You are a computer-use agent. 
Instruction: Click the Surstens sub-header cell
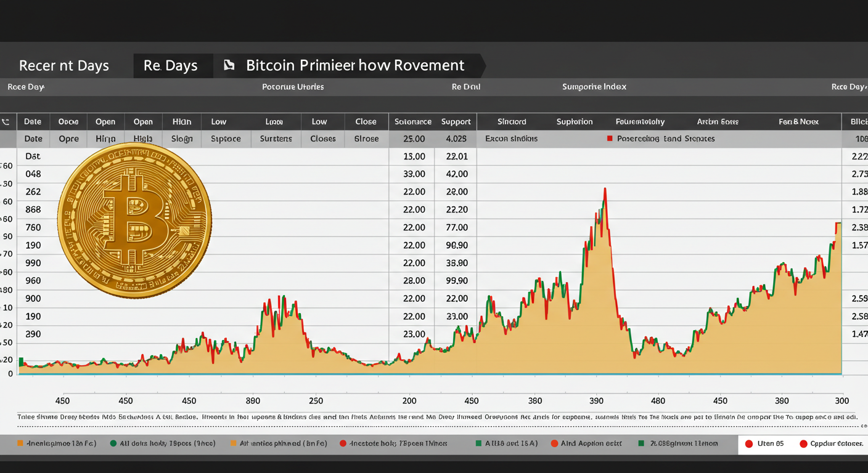[276, 139]
